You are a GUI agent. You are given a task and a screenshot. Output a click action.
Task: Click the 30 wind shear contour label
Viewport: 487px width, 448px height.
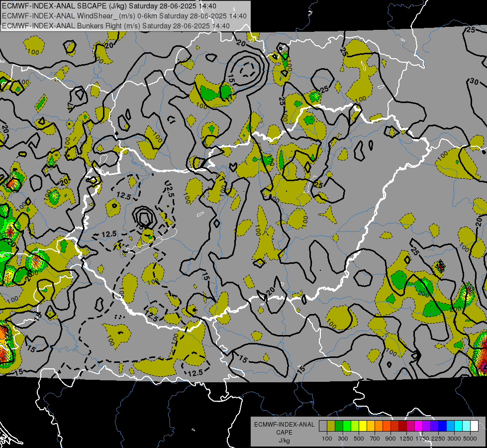pyautogui.click(x=474, y=82)
